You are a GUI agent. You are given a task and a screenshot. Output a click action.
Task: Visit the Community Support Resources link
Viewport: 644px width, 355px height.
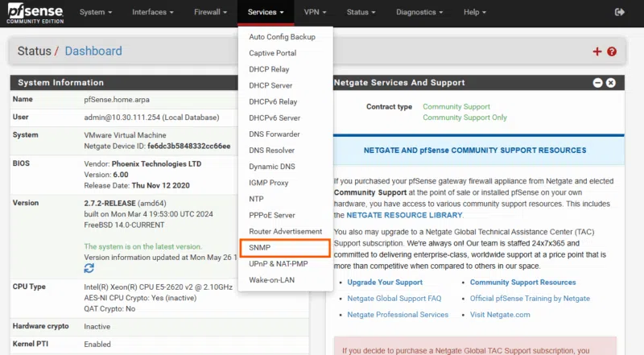tap(522, 283)
